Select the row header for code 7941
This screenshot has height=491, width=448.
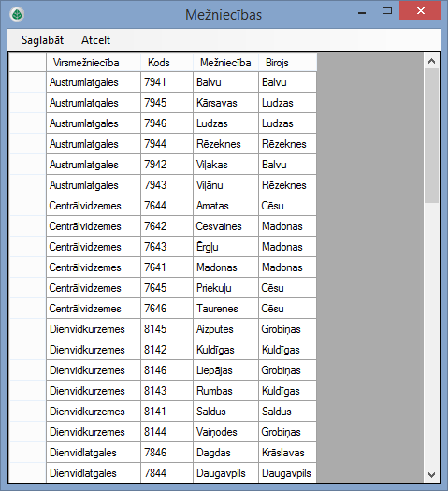[27, 82]
